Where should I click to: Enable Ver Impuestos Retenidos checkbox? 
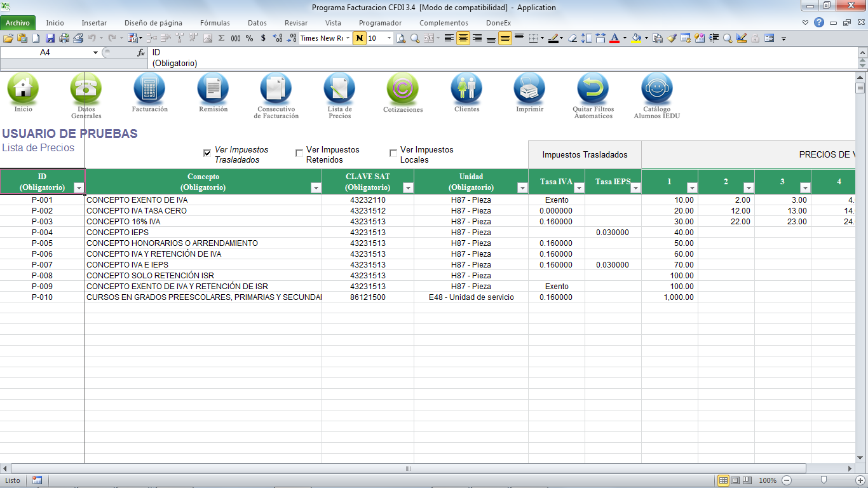pos(299,153)
